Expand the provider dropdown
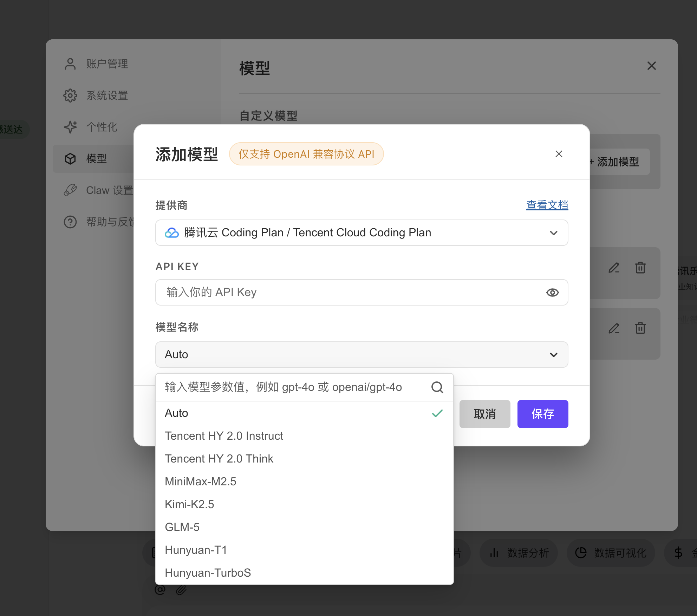697x616 pixels. click(x=361, y=233)
